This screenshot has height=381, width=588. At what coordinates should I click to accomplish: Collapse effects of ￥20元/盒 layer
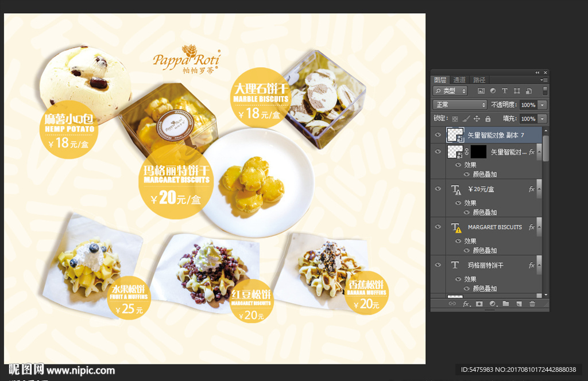point(539,189)
